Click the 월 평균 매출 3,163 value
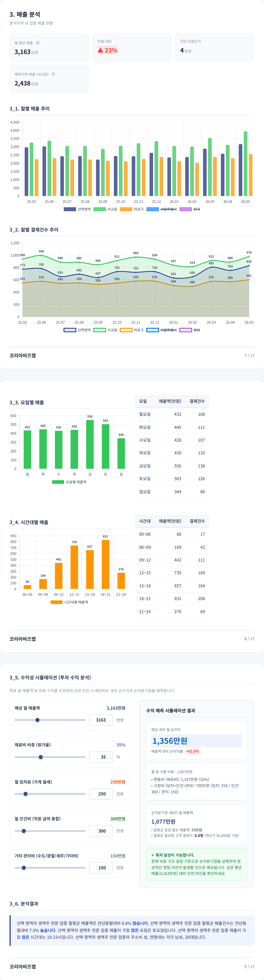Screen dimensions: 264x980 [x=22, y=52]
